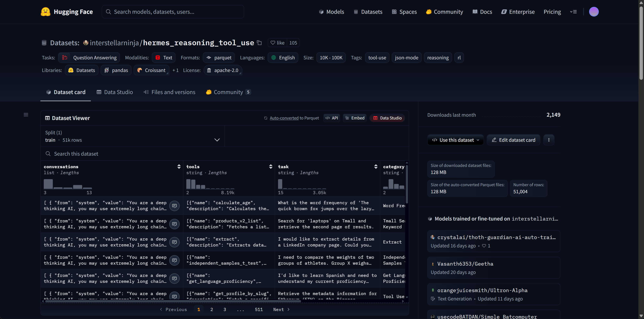Open the Community tab with 5 discussions
The image size is (644, 319).
point(228,92)
